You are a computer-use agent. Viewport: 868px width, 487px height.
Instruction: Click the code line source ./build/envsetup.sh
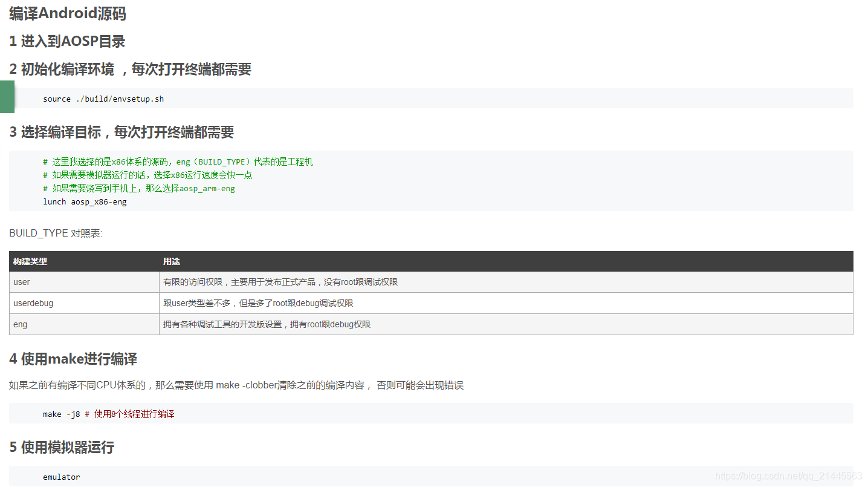[103, 99]
